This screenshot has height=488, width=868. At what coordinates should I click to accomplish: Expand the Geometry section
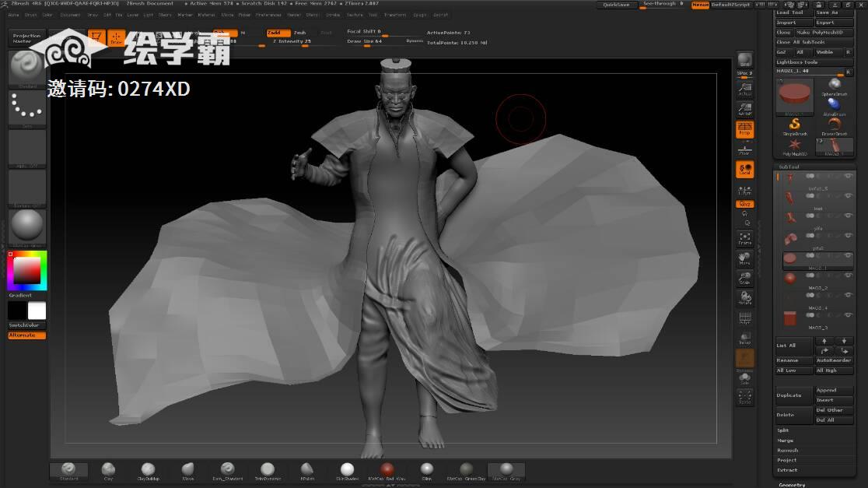792,484
